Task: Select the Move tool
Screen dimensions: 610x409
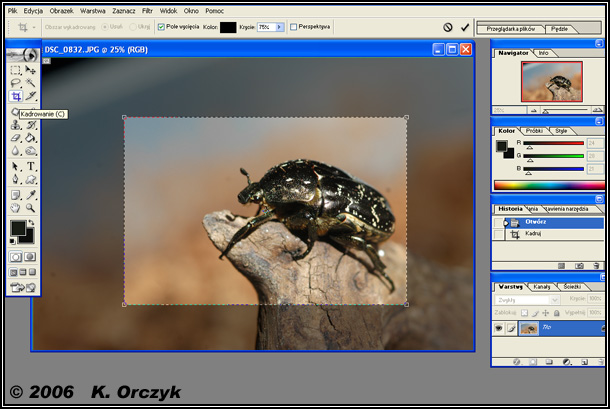Action: click(x=31, y=71)
